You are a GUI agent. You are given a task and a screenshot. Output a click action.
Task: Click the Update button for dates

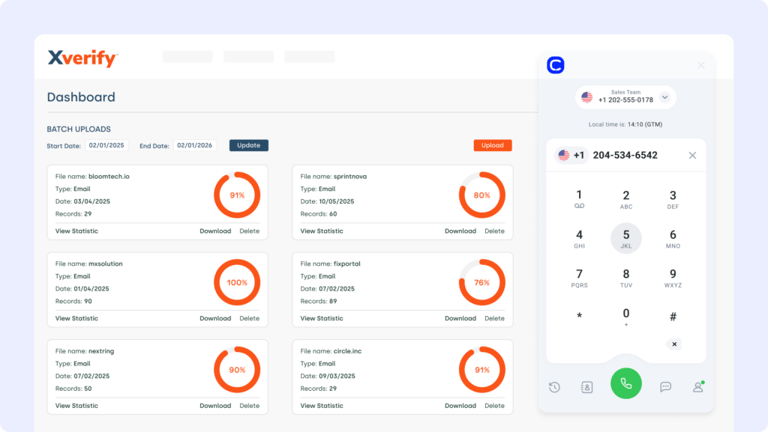249,145
